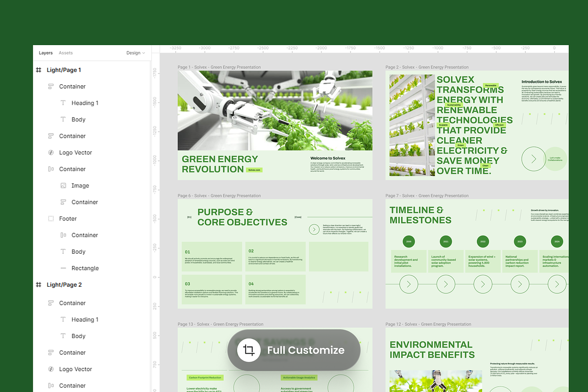This screenshot has width=588, height=392.
Task: Click the dashed frame icon beside Footer
Action: pos(50,219)
